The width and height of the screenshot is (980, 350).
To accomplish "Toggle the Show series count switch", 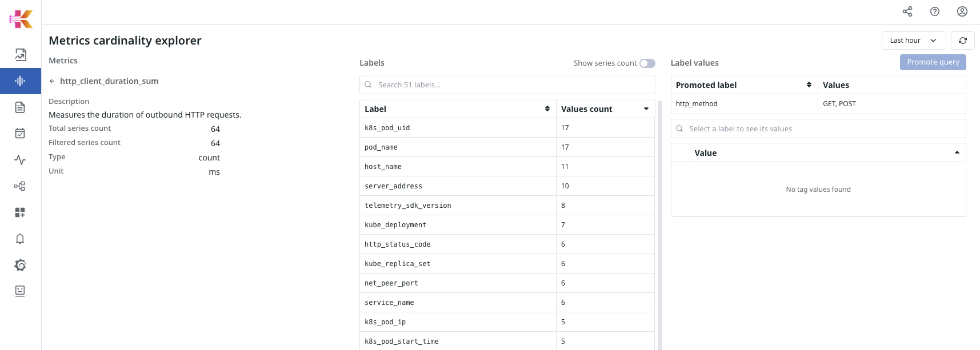I will (x=647, y=63).
